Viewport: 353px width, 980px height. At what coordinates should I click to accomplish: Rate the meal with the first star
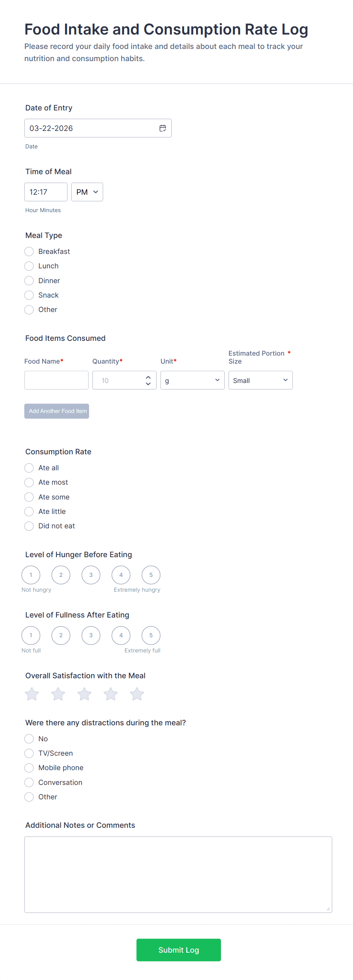32,694
